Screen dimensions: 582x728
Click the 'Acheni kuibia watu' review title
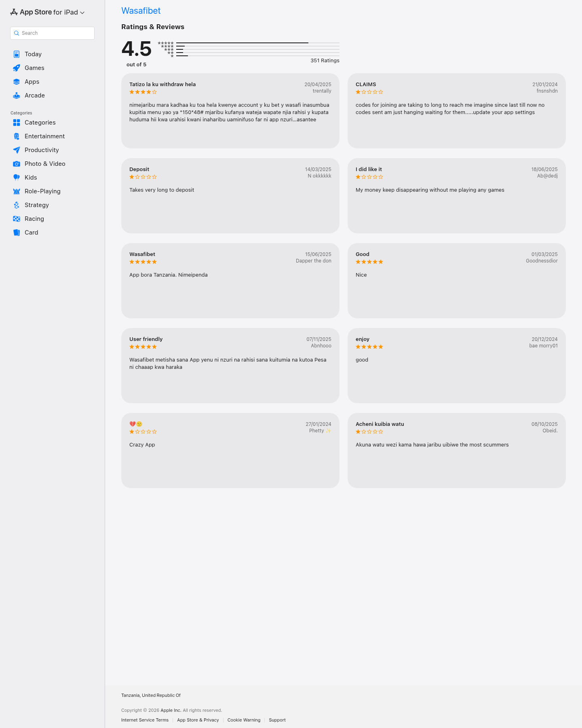[380, 424]
